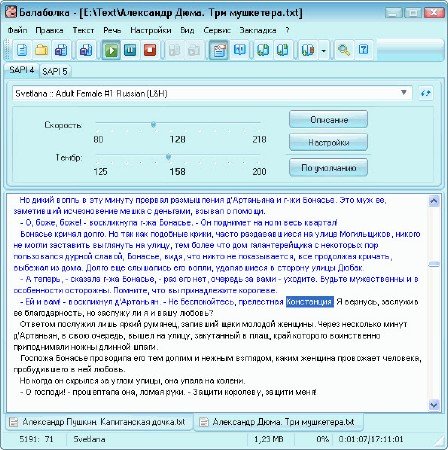
Task: Click the Balabolka app icon in title bar
Action: [x=11, y=13]
